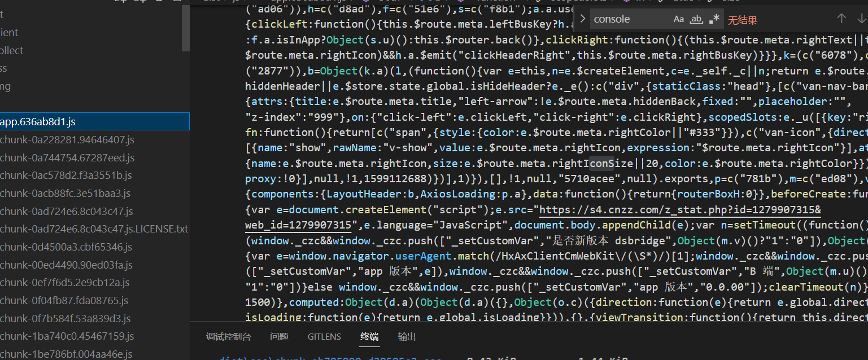The height and width of the screenshot is (360, 868).
Task: Select chunk-0ad724e6.8c043c47.js.LICENSE.txt file
Action: 92,229
